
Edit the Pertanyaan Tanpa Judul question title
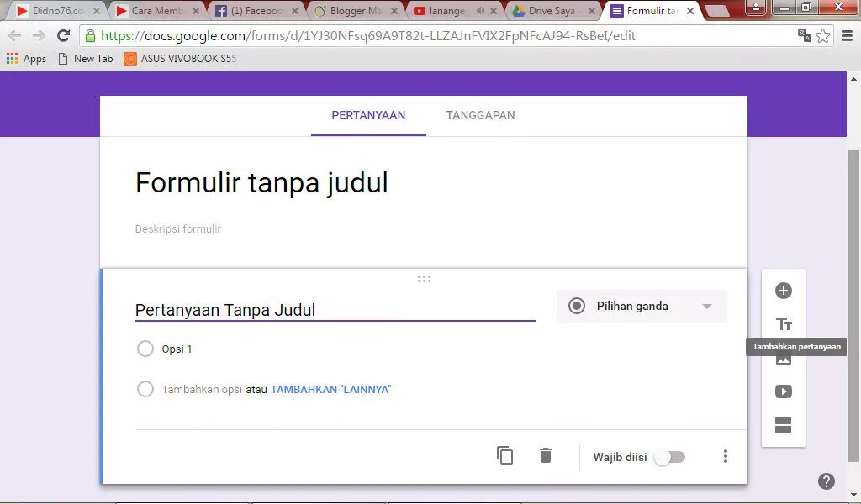335,311
